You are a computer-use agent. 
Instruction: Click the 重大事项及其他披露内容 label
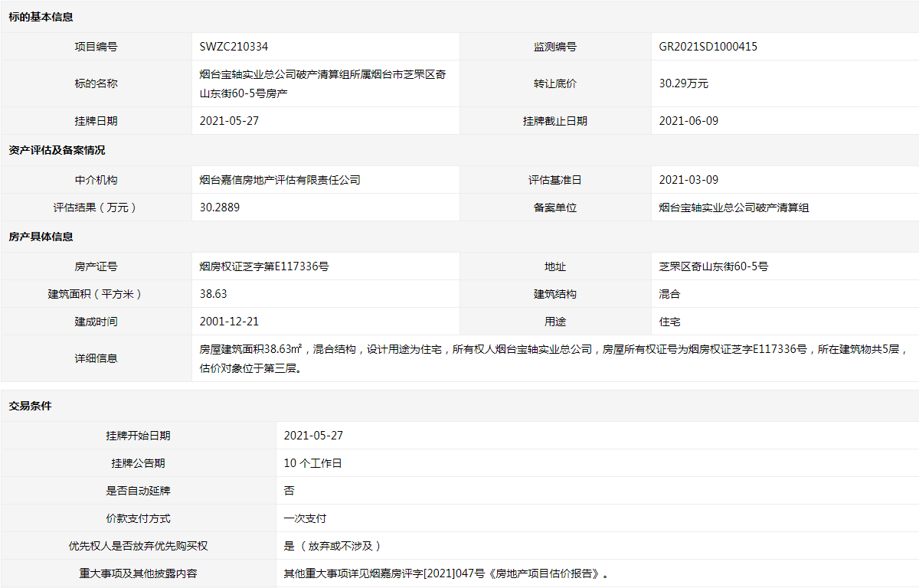tap(139, 573)
